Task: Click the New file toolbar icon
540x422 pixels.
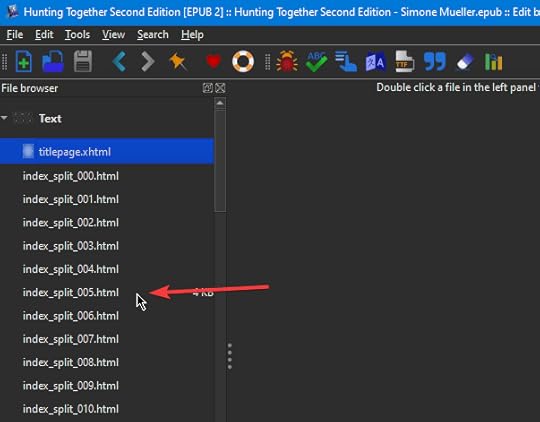Action: [24, 62]
